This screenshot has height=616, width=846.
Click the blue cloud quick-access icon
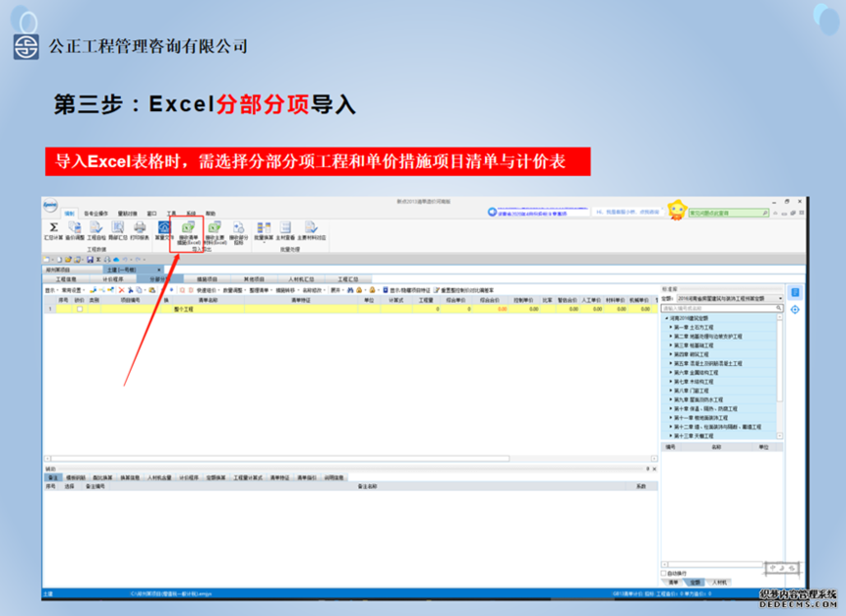[x=116, y=260]
